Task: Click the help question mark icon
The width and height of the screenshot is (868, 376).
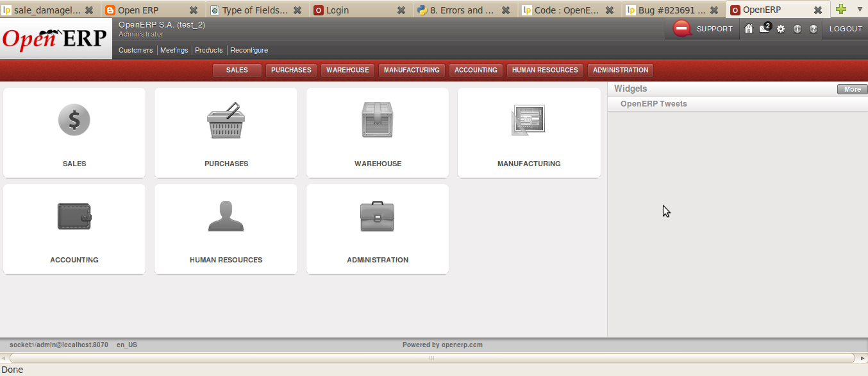Action: tap(813, 29)
